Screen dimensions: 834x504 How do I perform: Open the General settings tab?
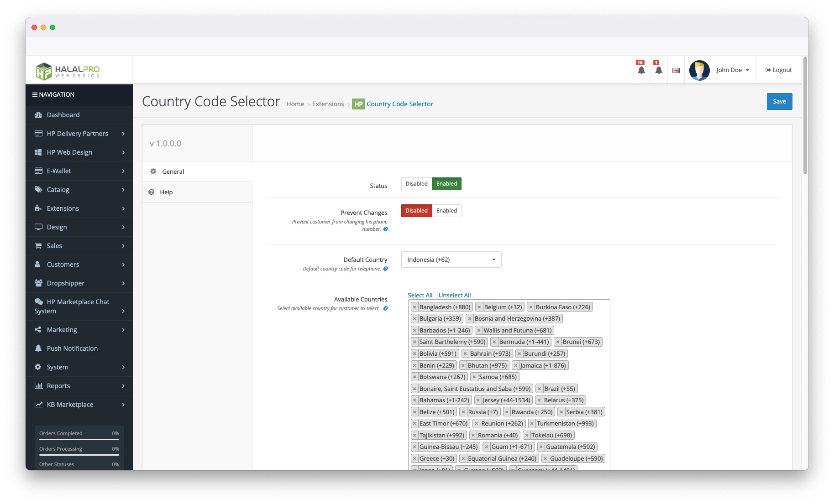173,171
